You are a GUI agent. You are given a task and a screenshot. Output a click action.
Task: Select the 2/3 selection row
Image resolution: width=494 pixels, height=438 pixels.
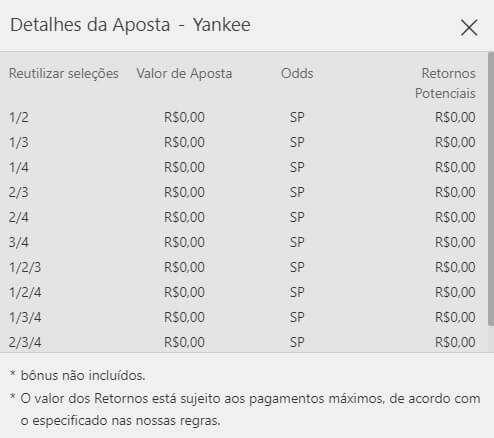[x=242, y=192]
